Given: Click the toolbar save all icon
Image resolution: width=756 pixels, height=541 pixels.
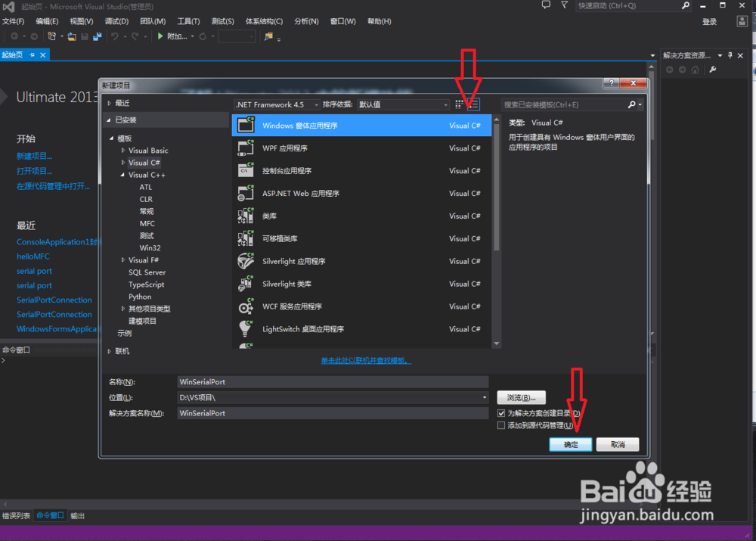Looking at the screenshot, I should pos(98,36).
